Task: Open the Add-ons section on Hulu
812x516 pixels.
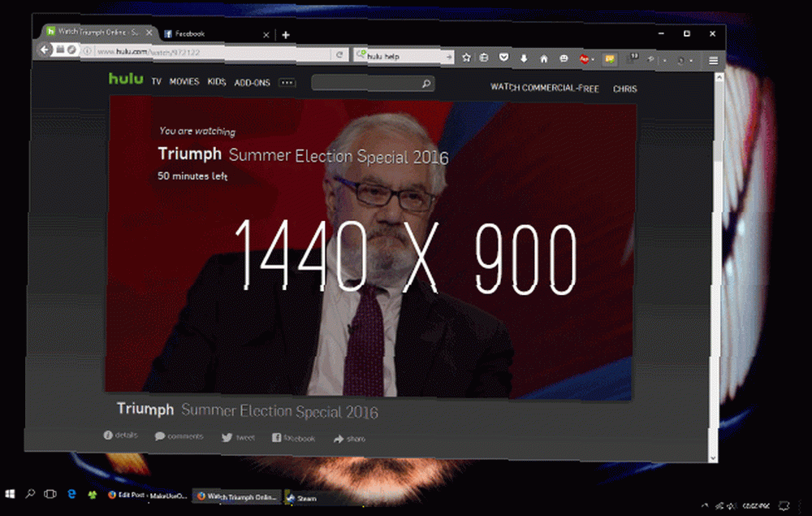Action: [253, 83]
